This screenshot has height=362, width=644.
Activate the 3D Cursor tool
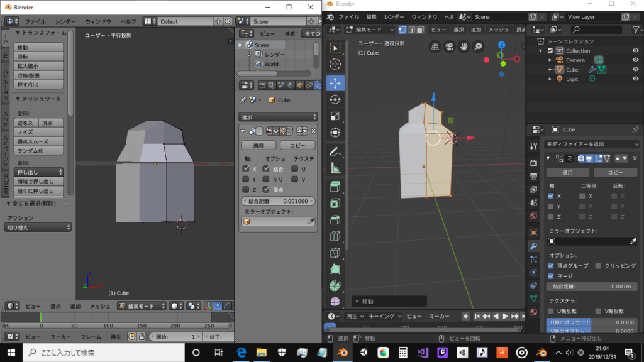point(335,64)
